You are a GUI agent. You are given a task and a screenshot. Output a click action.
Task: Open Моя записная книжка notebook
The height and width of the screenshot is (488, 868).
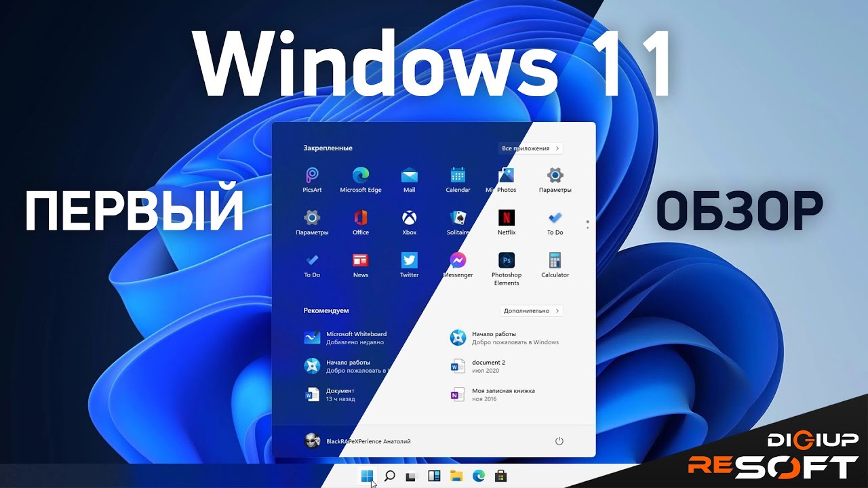pyautogui.click(x=493, y=394)
